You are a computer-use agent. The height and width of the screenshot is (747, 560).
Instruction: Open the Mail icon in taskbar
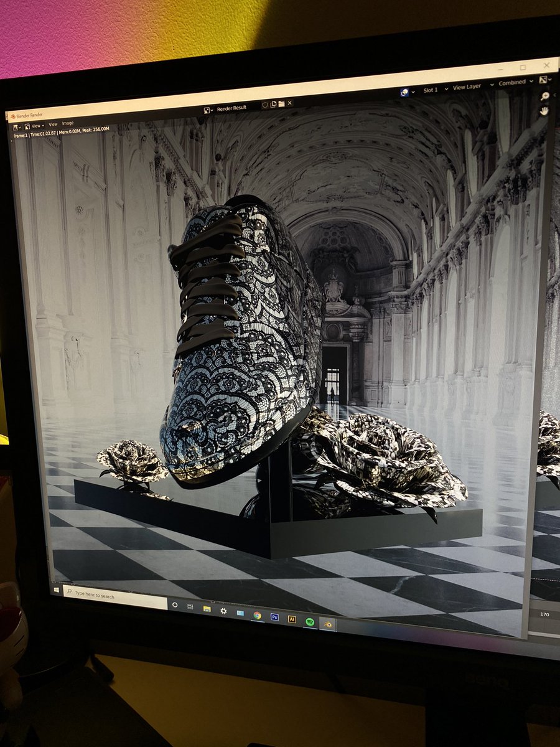tap(240, 613)
